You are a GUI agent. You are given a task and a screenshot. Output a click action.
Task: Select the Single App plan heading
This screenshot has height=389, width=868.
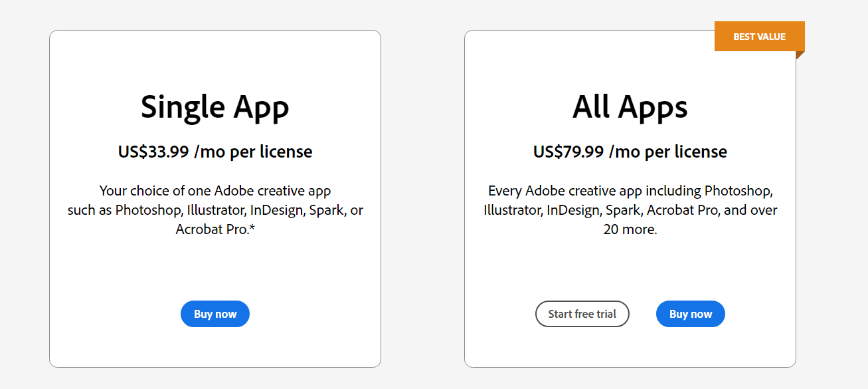(x=215, y=107)
